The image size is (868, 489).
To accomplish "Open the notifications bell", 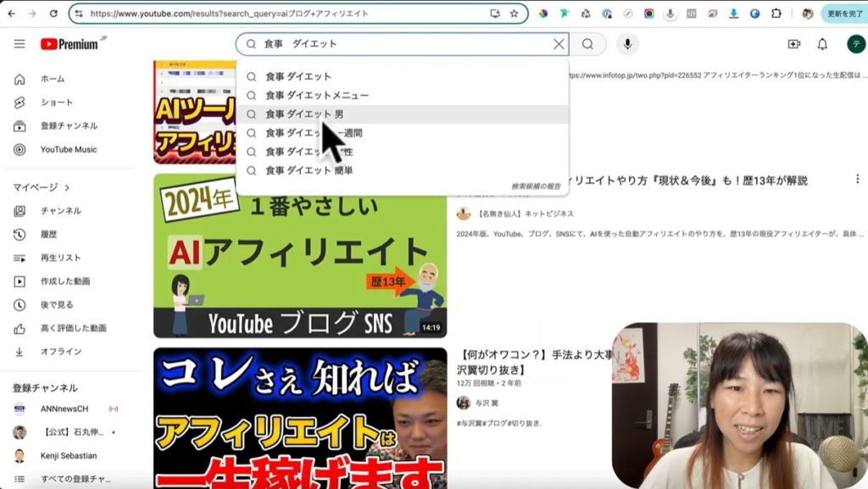I will (x=822, y=44).
